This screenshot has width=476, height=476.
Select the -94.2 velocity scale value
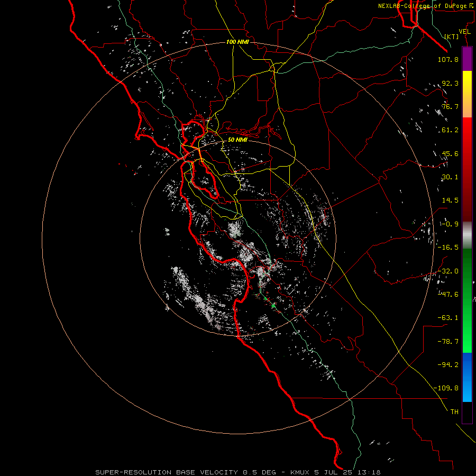tap(448, 365)
